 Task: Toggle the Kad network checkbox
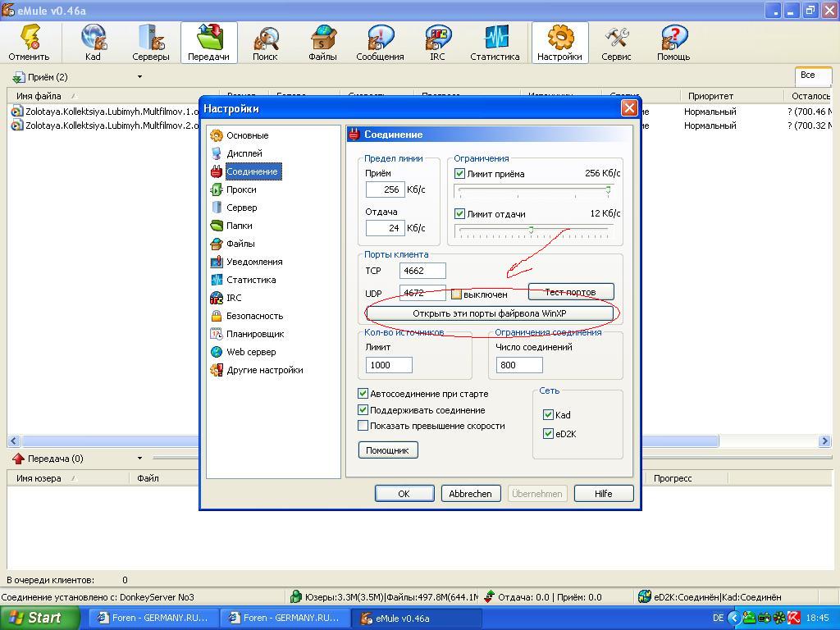[548, 414]
